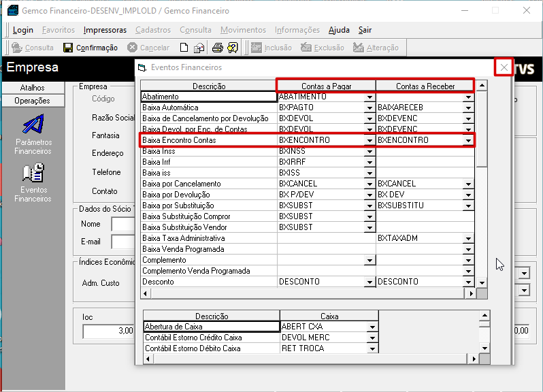Click the Inclusão toolbar icon

(x=257, y=48)
